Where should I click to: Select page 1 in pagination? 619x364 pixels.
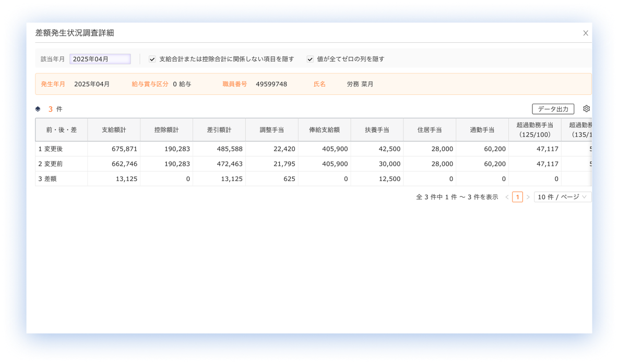pos(518,197)
